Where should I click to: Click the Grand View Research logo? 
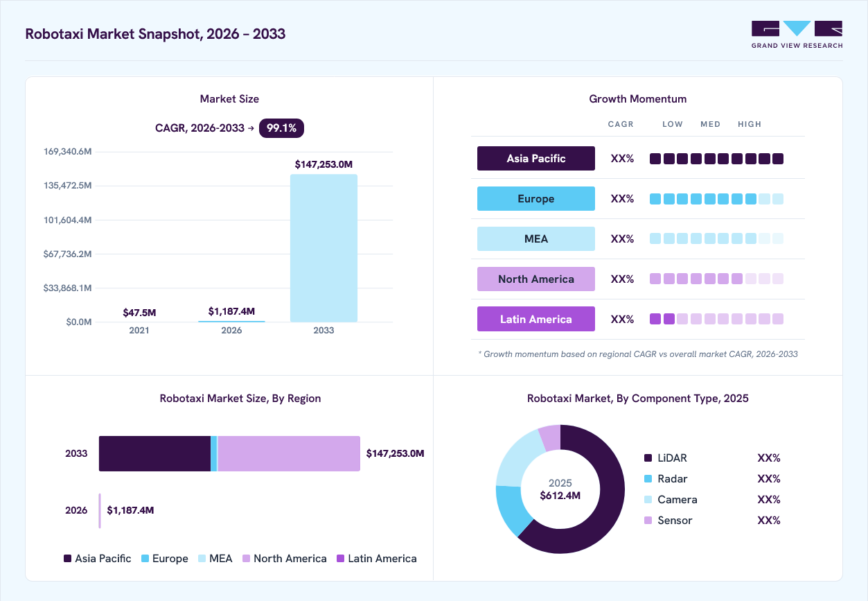point(797,35)
